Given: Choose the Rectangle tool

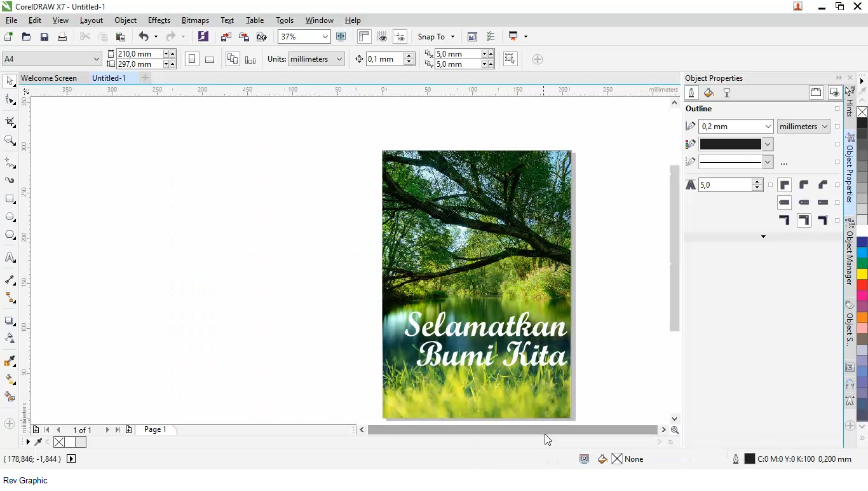Looking at the screenshot, I should tap(10, 199).
